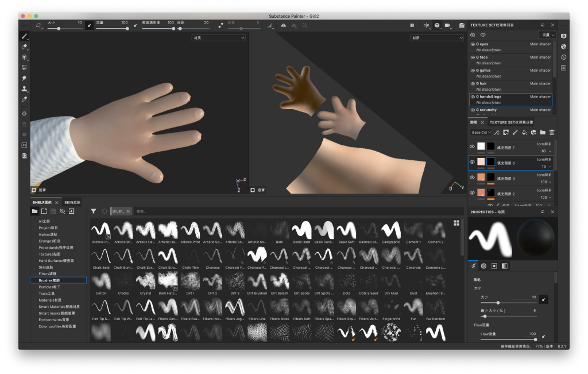588x374 pixels.
Task: Click size pen pressure button in properties
Action: point(543,299)
